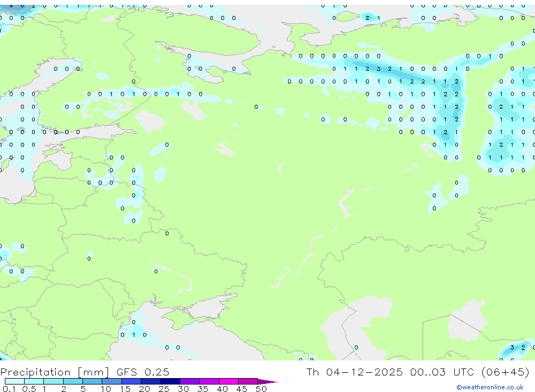This screenshot has height=392, width=535.
Task: Select the 35–40 mm purple legend swatch
Action: tap(209, 381)
